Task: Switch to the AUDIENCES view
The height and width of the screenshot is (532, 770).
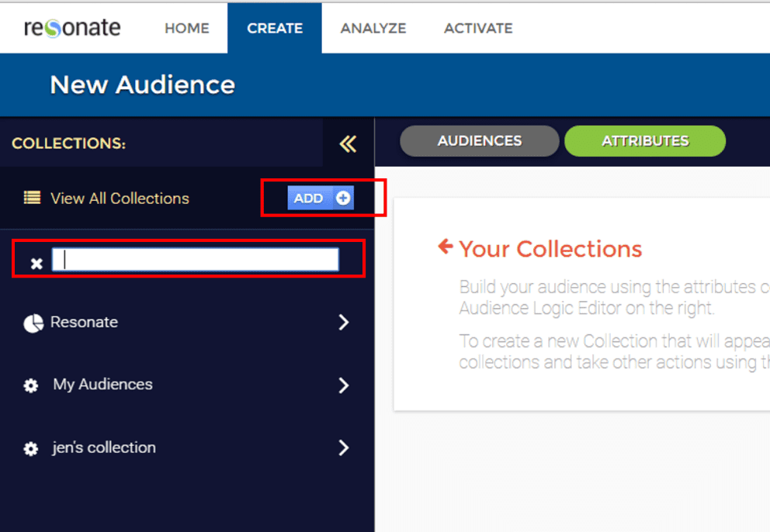Action: click(x=479, y=141)
